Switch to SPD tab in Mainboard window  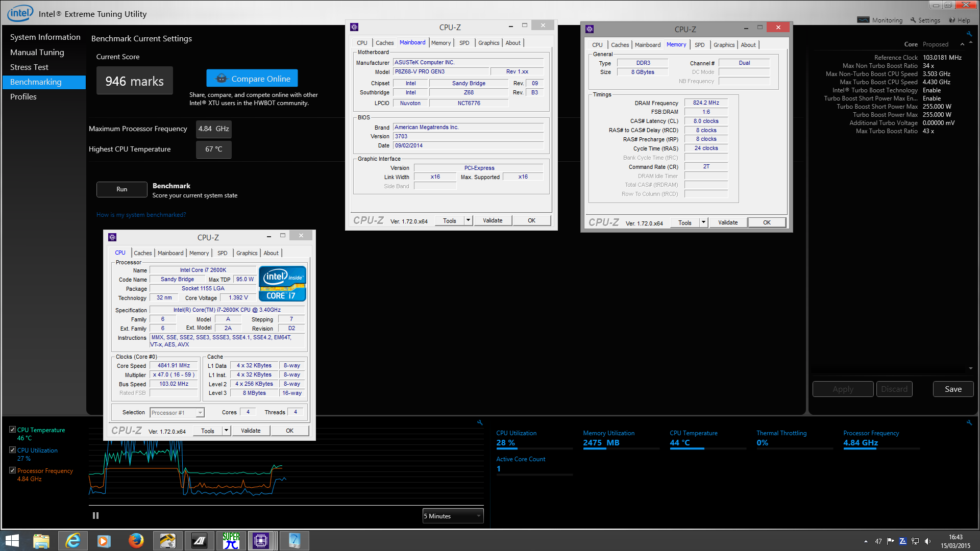[x=464, y=43]
